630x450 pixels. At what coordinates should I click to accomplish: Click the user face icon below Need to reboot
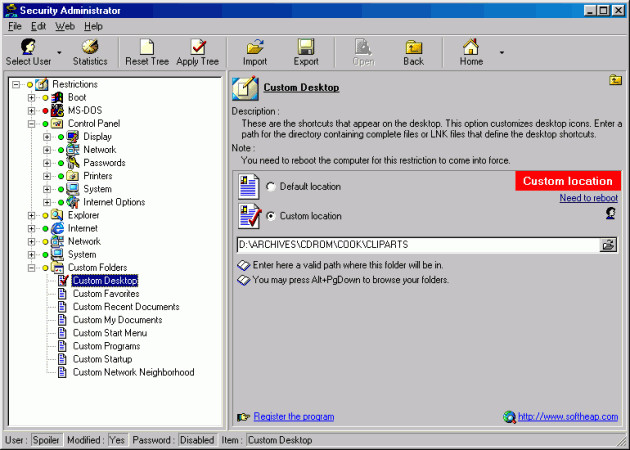click(x=611, y=213)
